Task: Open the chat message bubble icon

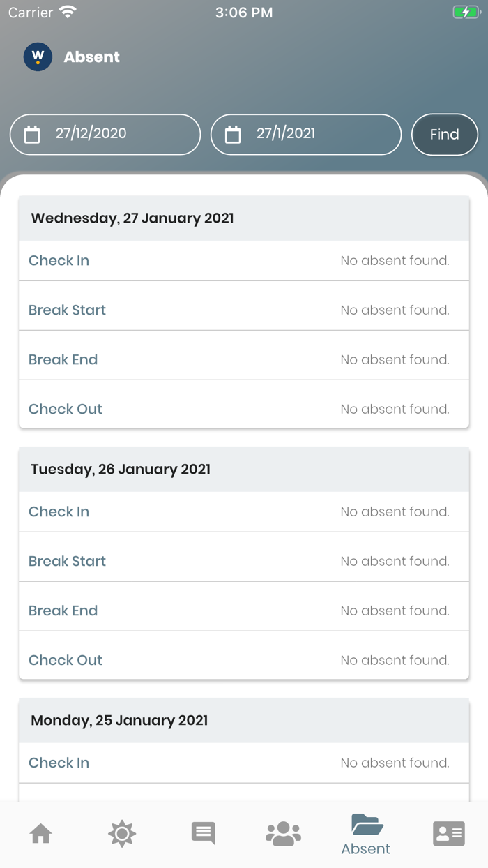Action: point(204,833)
